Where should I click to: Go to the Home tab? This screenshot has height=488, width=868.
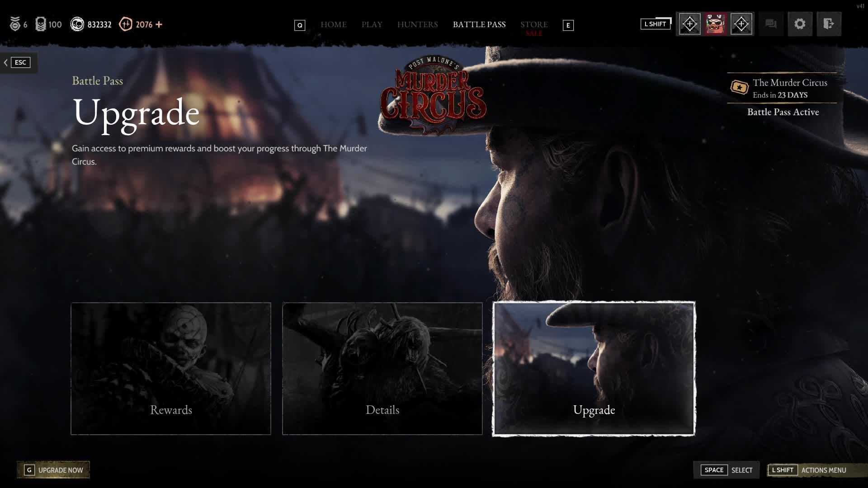[x=334, y=24]
